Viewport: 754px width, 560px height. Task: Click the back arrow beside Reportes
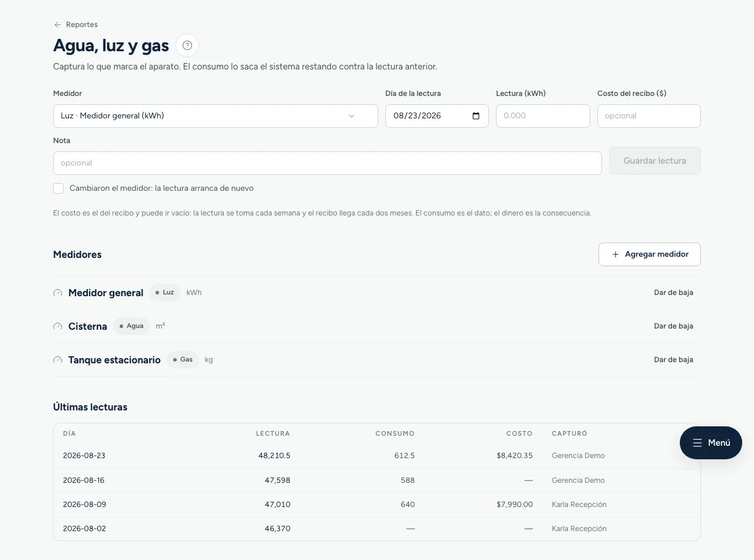point(57,25)
